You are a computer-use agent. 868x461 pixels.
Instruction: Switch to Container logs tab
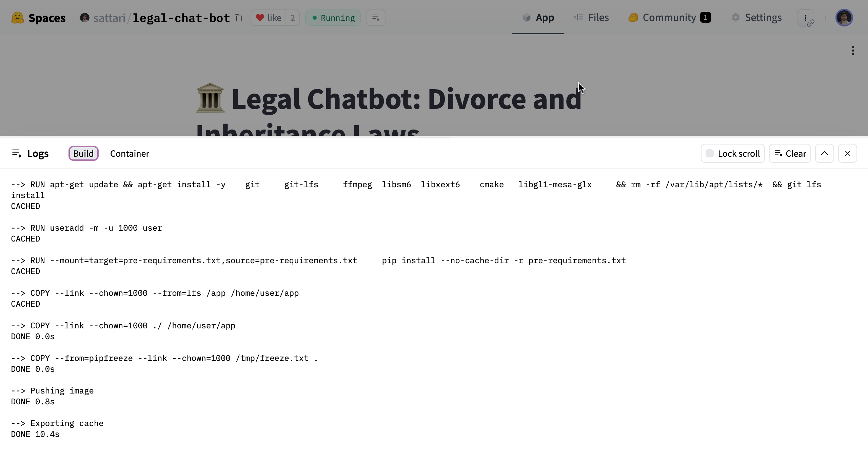click(130, 154)
